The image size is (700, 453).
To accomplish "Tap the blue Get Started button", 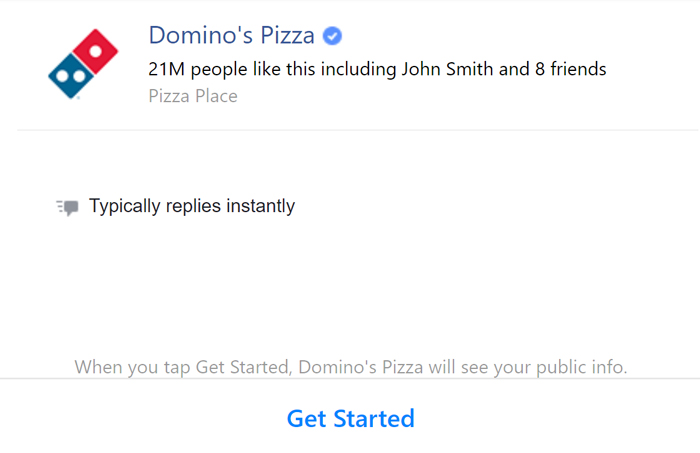I will [350, 418].
